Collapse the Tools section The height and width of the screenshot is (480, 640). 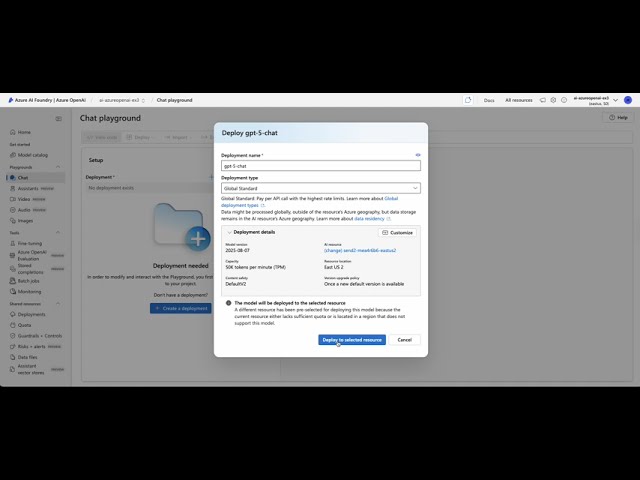point(58,232)
